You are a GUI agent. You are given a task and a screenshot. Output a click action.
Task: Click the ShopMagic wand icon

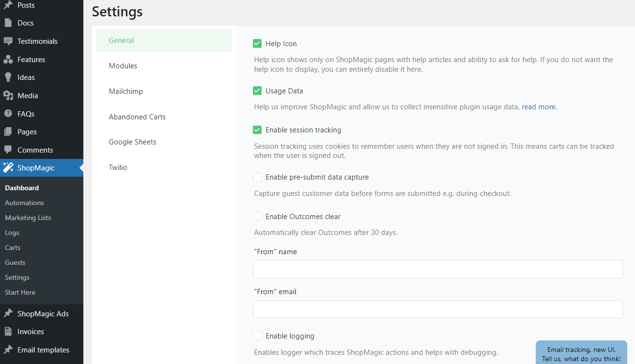tap(8, 168)
